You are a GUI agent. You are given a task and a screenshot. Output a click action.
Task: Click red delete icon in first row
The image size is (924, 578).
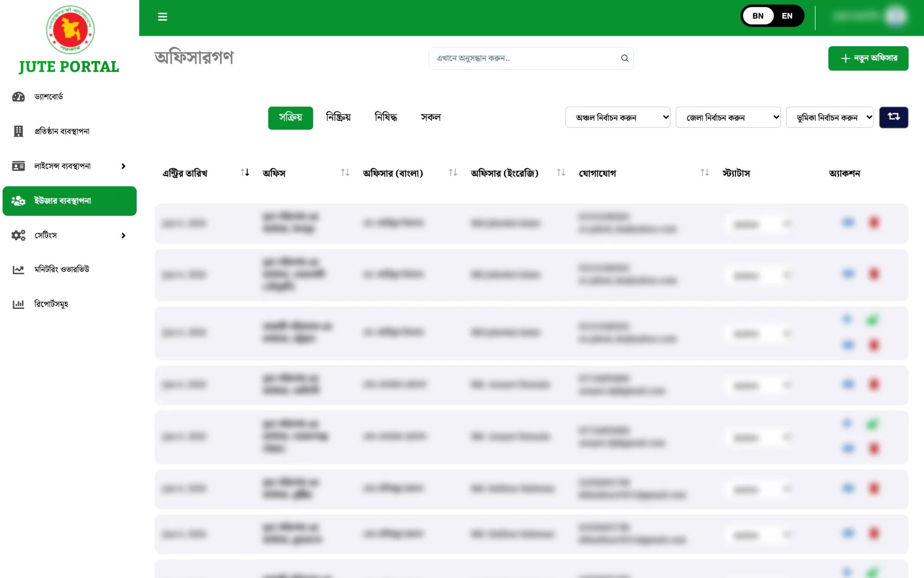coord(874,222)
